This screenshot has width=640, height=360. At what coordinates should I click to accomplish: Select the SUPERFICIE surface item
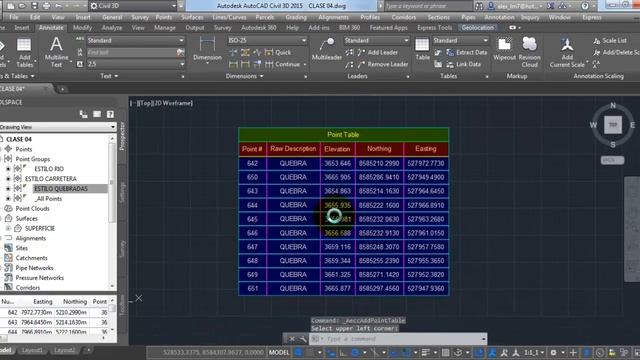[40, 228]
